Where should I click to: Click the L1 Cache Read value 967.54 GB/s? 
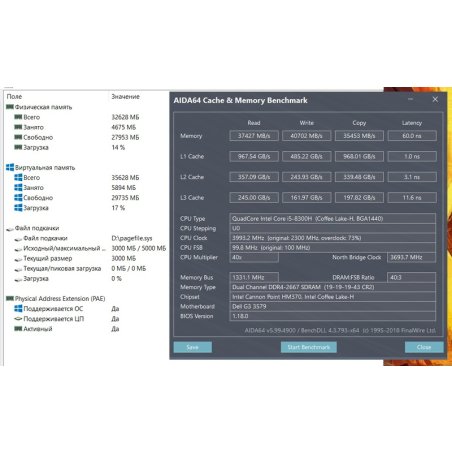[x=254, y=156]
